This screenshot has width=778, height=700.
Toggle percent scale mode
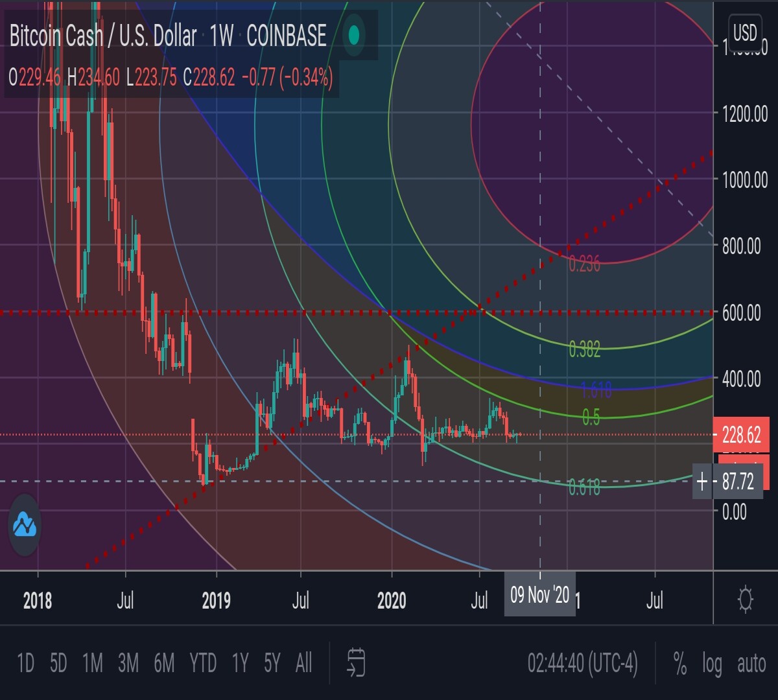[x=680, y=663]
